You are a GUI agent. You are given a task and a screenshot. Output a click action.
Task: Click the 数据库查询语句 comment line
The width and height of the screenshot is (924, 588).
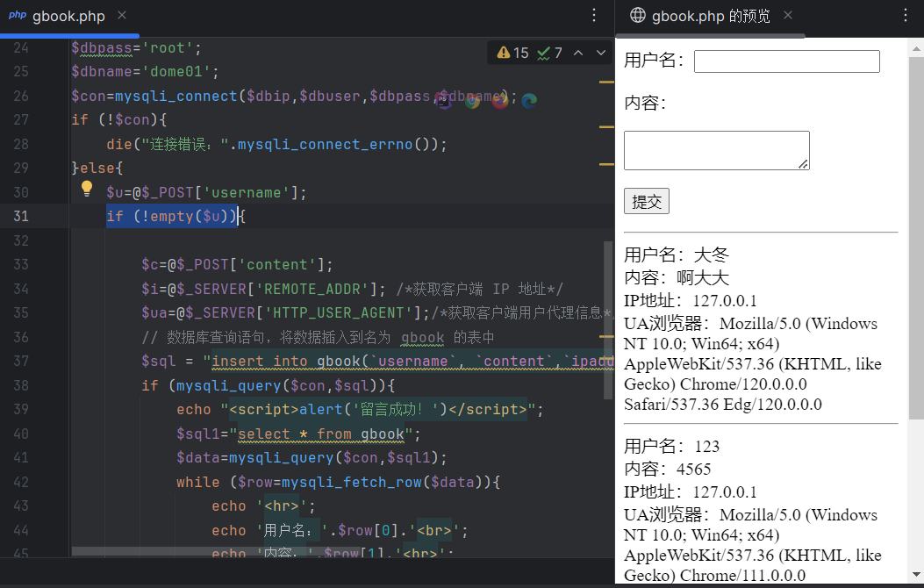click(x=318, y=337)
